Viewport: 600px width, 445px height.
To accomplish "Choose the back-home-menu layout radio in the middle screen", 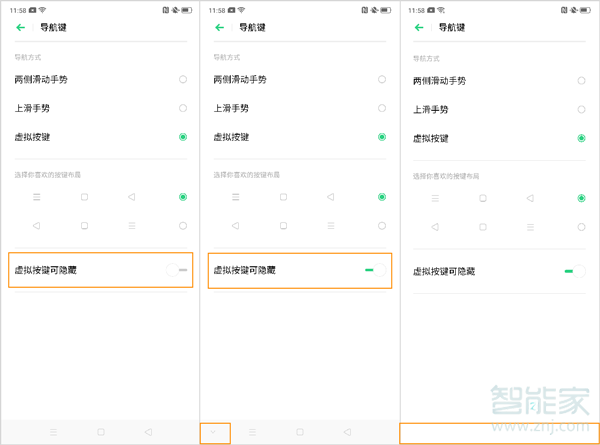I will 382,226.
